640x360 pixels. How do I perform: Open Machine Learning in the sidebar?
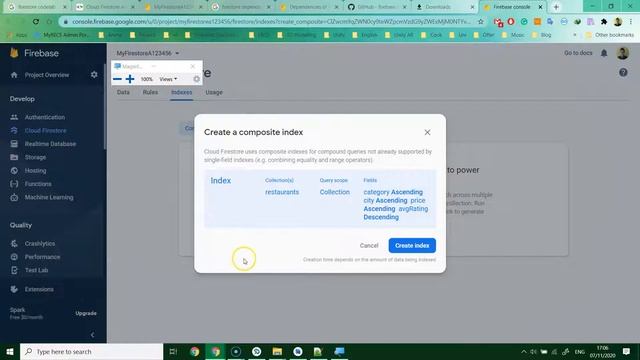pos(49,197)
